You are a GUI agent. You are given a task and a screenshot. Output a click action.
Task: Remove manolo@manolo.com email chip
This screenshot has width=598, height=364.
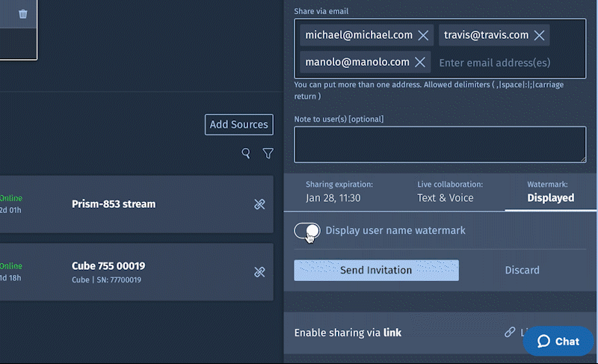tap(420, 62)
